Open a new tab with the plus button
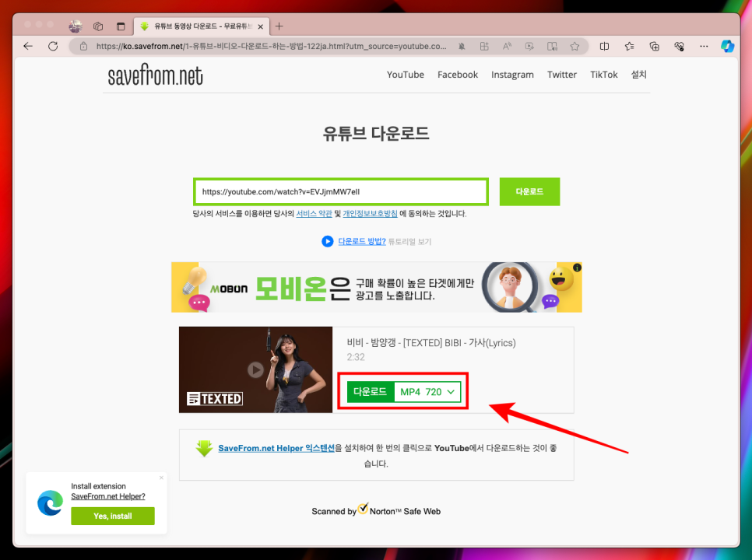 pos(279,26)
